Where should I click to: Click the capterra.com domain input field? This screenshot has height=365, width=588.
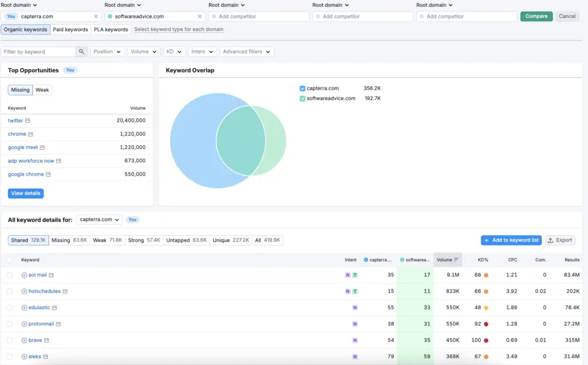click(x=51, y=17)
